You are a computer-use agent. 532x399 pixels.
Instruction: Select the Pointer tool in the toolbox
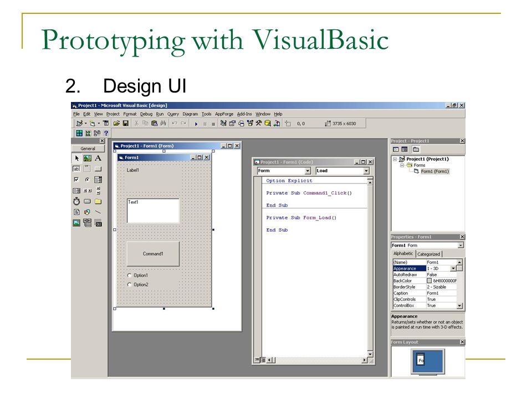pos(76,158)
